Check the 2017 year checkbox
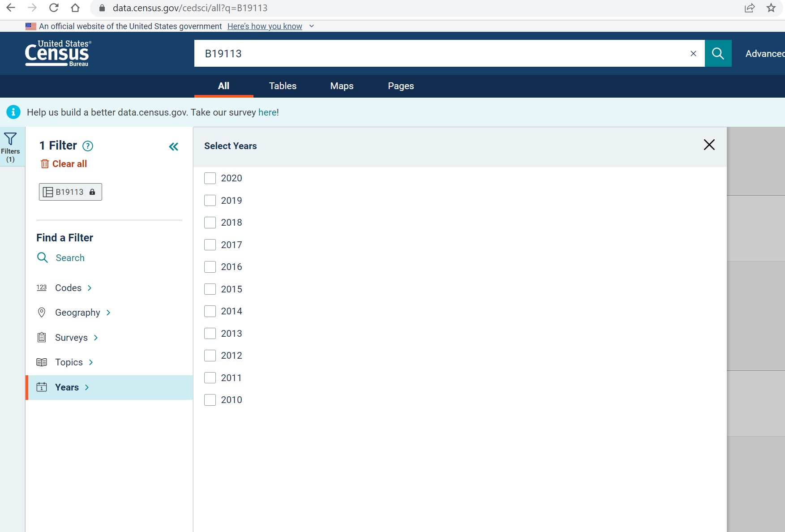 [x=210, y=245]
